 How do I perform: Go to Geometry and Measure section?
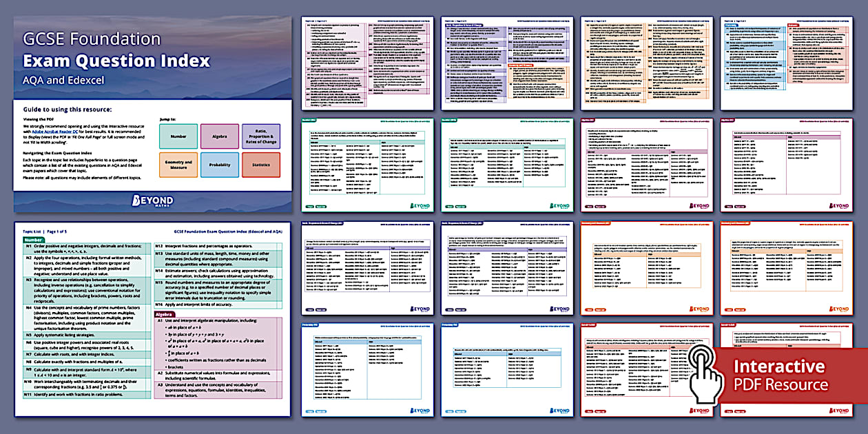pos(178,165)
